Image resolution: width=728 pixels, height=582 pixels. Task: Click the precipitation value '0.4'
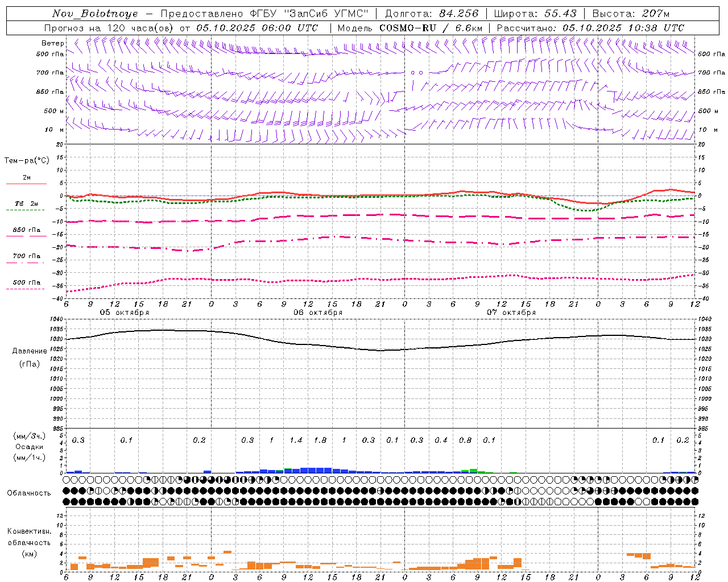pyautogui.click(x=441, y=440)
